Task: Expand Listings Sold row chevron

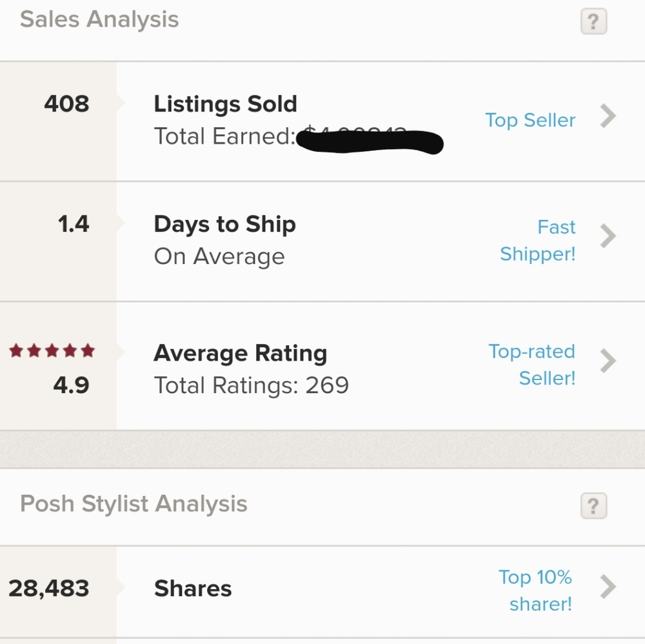Action: pos(608,116)
